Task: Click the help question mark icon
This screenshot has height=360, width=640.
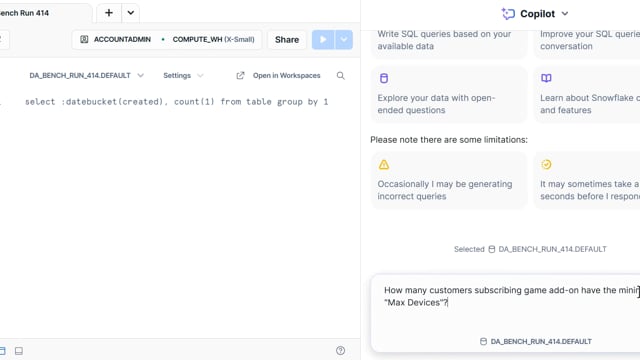Action: [x=340, y=351]
